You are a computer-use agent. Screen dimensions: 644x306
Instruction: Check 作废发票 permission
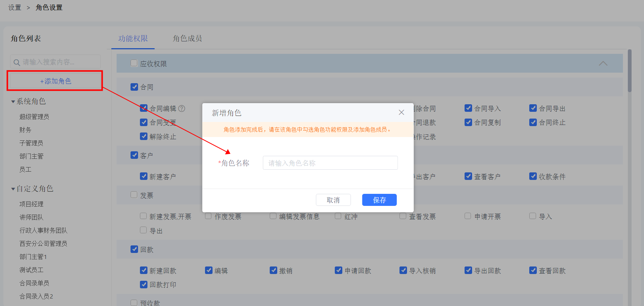[208, 216]
